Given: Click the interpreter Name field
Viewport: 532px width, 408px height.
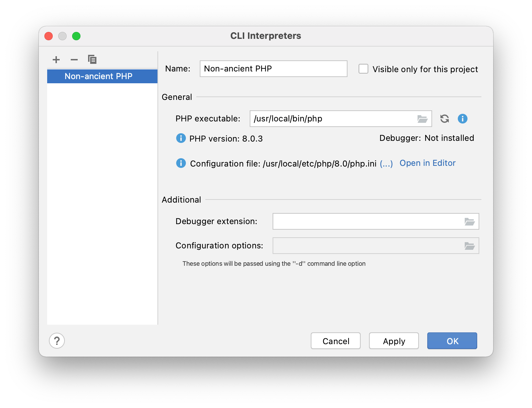Looking at the screenshot, I should pos(273,69).
